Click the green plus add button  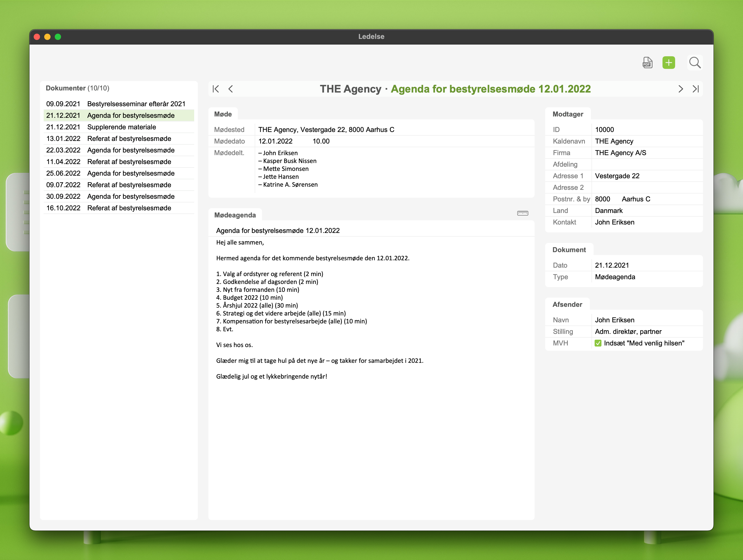[x=669, y=63]
